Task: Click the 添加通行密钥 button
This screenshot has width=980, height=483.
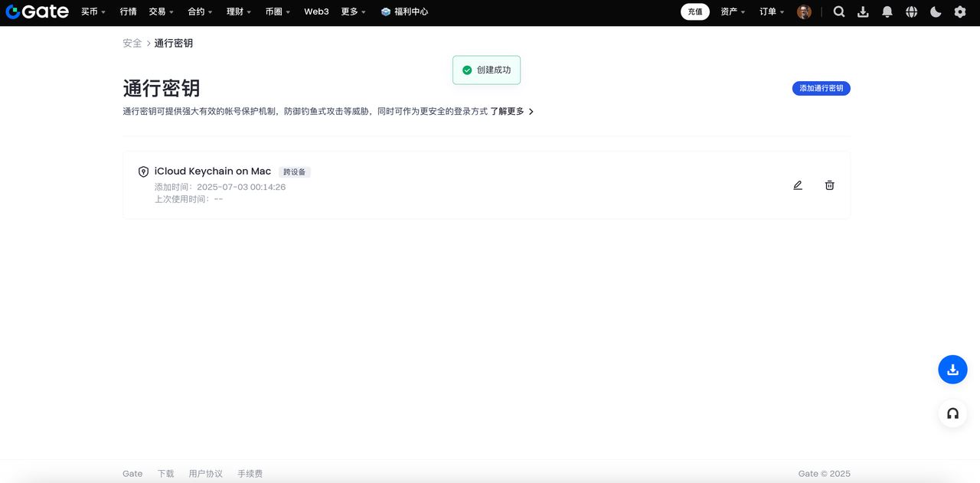Action: click(821, 88)
